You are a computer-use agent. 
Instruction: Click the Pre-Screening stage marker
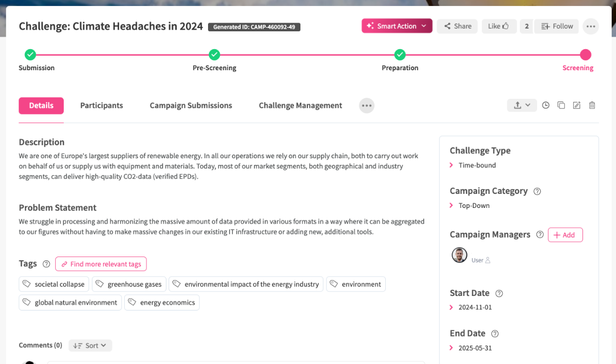[x=215, y=55]
